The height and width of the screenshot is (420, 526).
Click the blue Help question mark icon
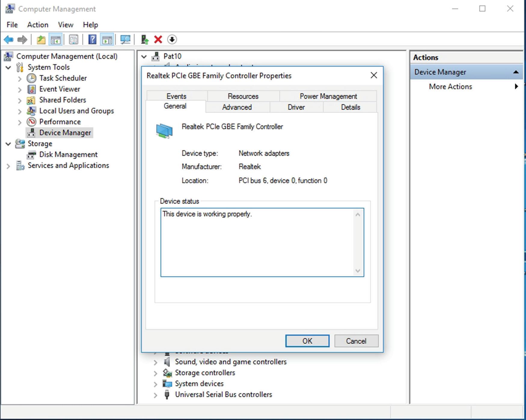coord(92,39)
